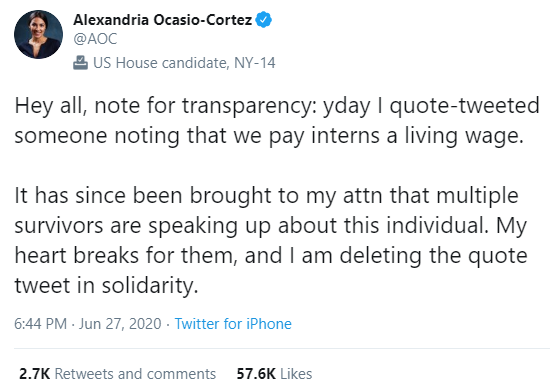550x391 pixels.
Task: Click the words 'Hey all, note for transparency'
Action: click(x=165, y=106)
